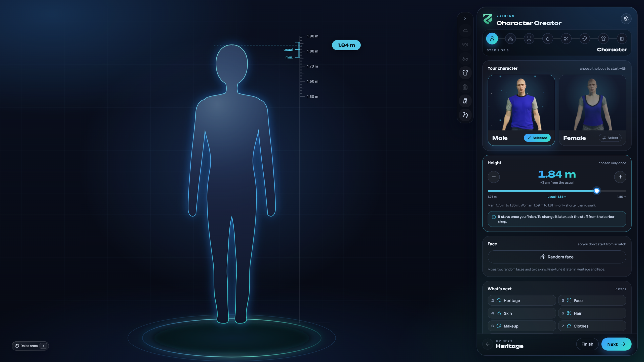The image size is (644, 362).
Task: Increase height with the plus button
Action: [620, 177]
